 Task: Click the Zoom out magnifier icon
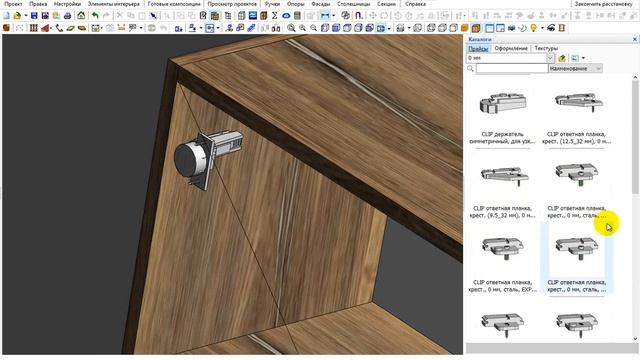tap(313, 28)
